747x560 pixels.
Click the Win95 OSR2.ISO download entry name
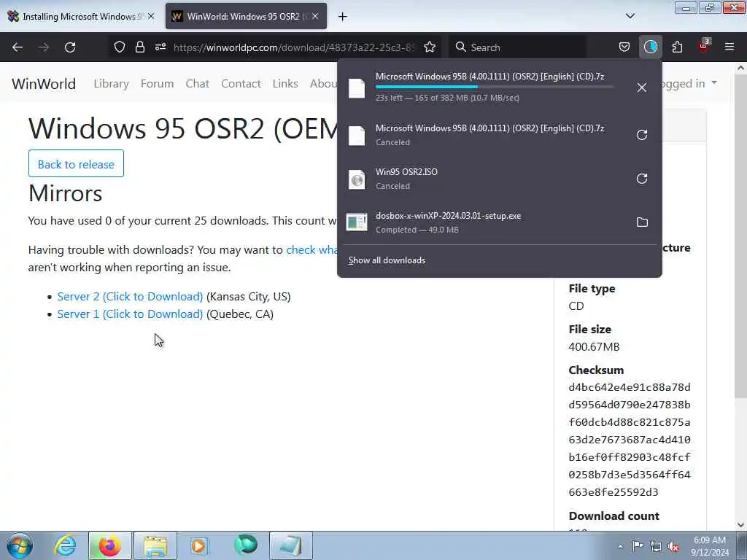406,172
